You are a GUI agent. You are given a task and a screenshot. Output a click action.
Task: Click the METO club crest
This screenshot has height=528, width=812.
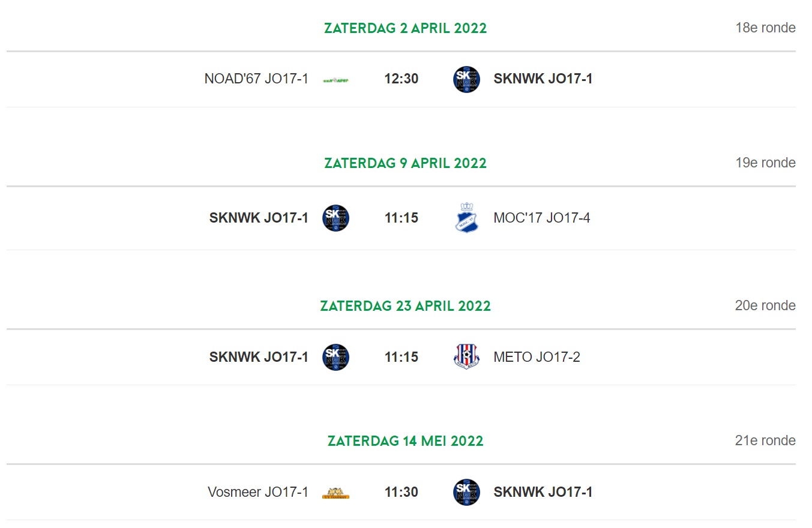tap(466, 358)
